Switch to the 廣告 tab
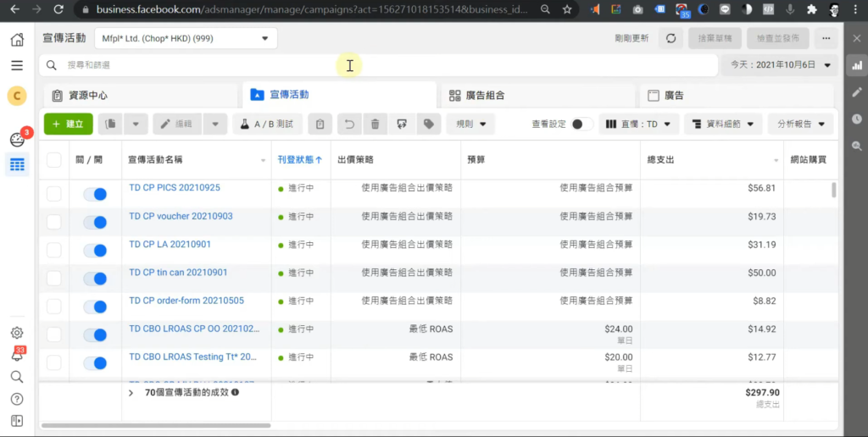Screen dimensions: 868x437 click(x=736, y=95)
